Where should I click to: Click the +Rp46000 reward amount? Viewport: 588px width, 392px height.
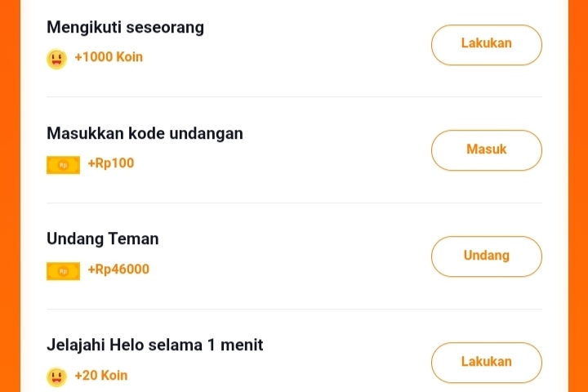pyautogui.click(x=118, y=269)
